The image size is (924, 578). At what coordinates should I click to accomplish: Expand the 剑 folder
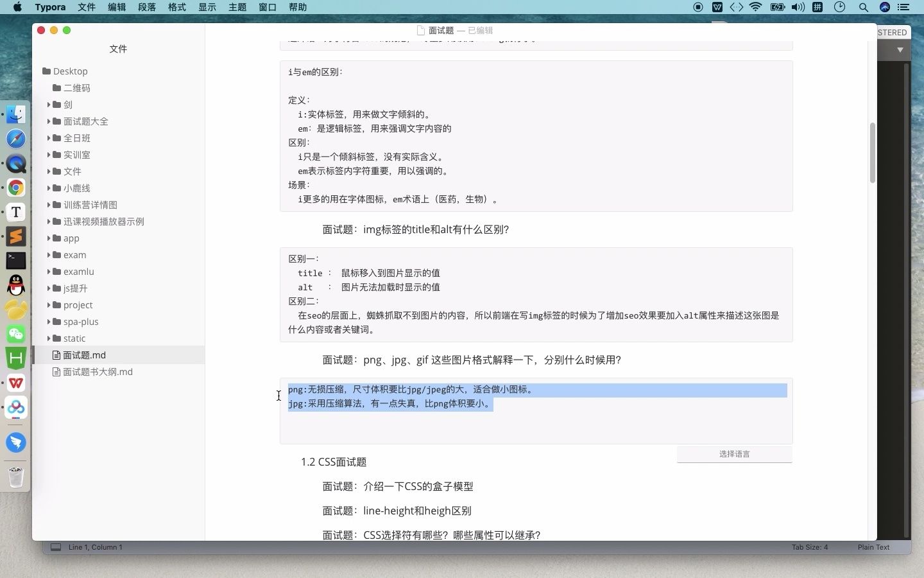[x=49, y=105]
